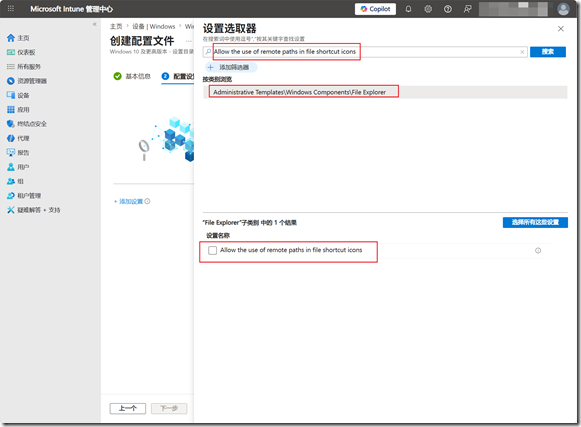
Task: Open the account avatar menu
Action: coord(563,9)
